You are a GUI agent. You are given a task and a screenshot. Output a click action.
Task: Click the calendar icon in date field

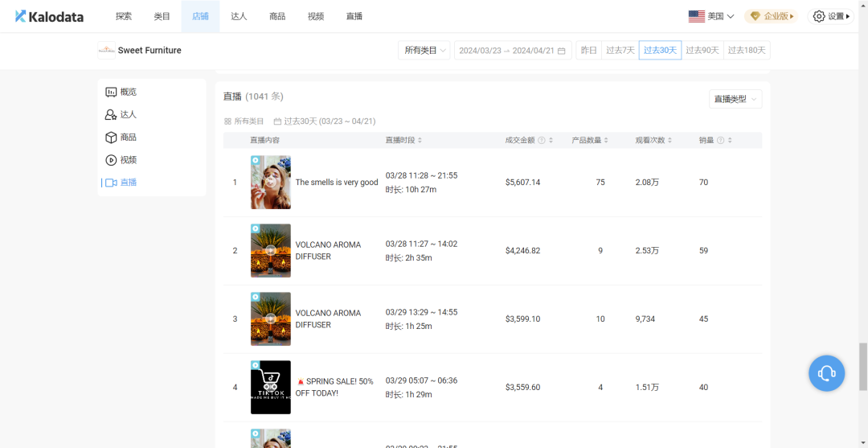561,51
